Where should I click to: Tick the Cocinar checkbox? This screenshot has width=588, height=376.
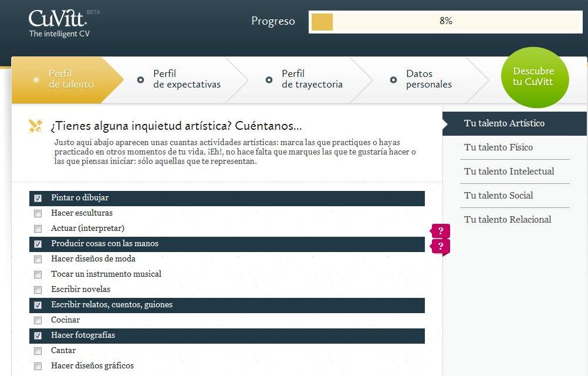38,320
